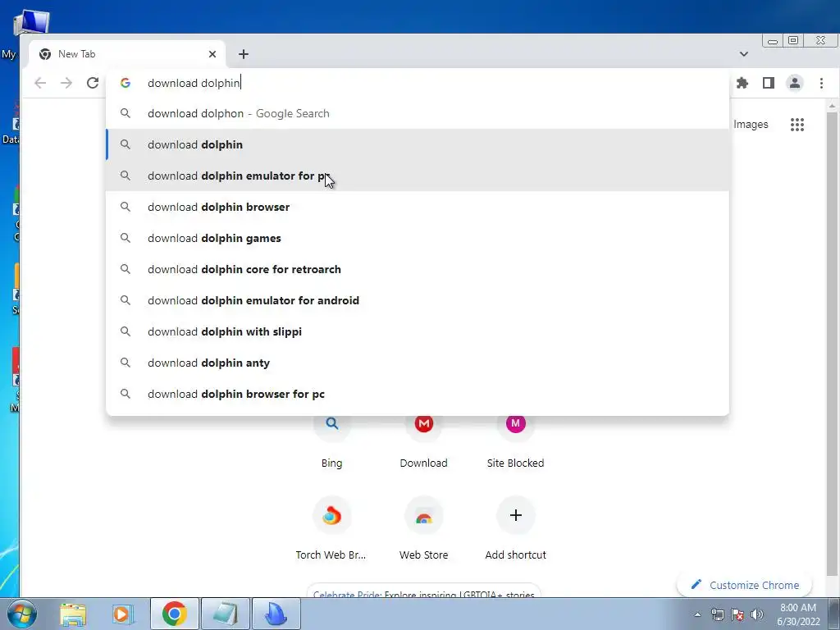Screen dimensions: 840x630
Task: Expand the tab search chevron
Action: (743, 53)
